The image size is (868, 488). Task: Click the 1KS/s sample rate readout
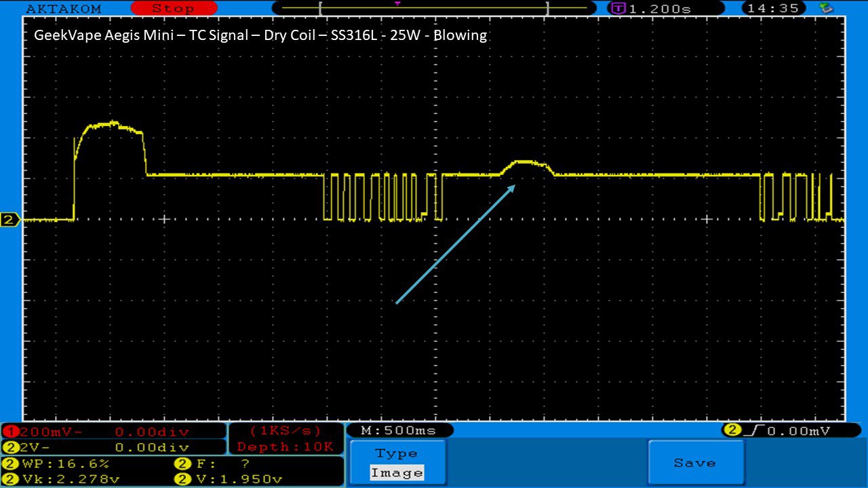point(285,431)
